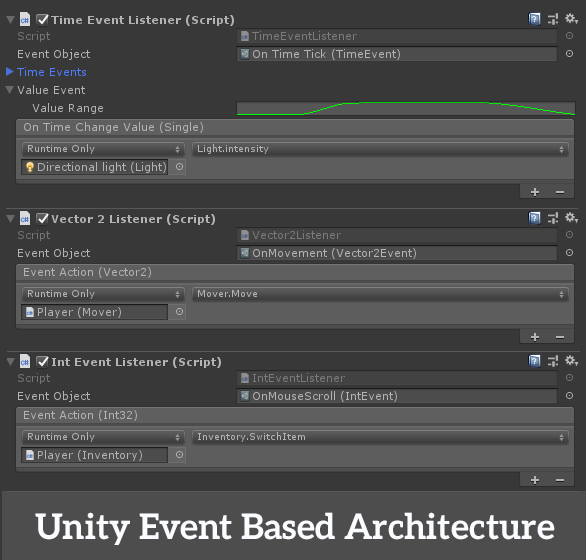
Task: Add entry to On Time Change Value list
Action: pyautogui.click(x=535, y=192)
